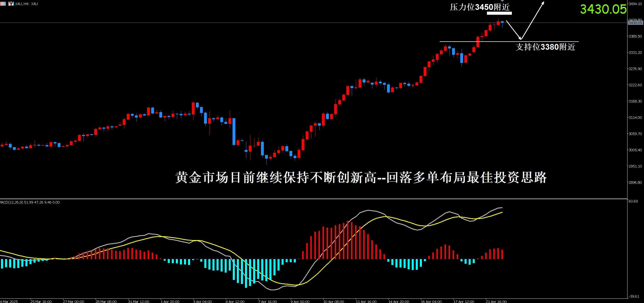Click the 3494.10 price scale label
The image size is (644, 303).
click(635, 4)
